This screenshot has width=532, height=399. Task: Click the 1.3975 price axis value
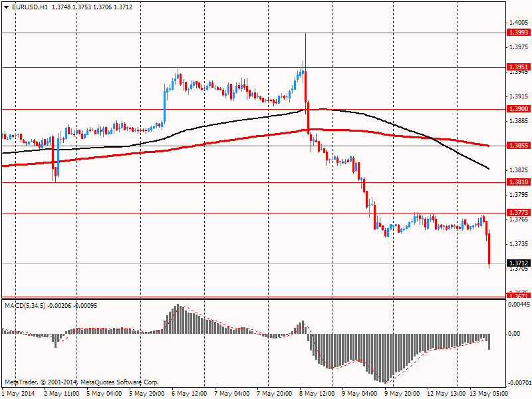tap(519, 47)
